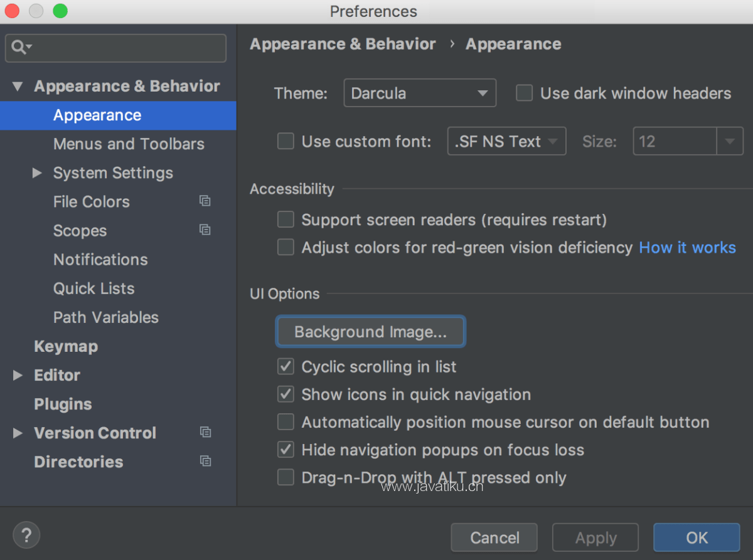The height and width of the screenshot is (560, 753).
Task: Select the Directories settings category
Action: point(78,462)
